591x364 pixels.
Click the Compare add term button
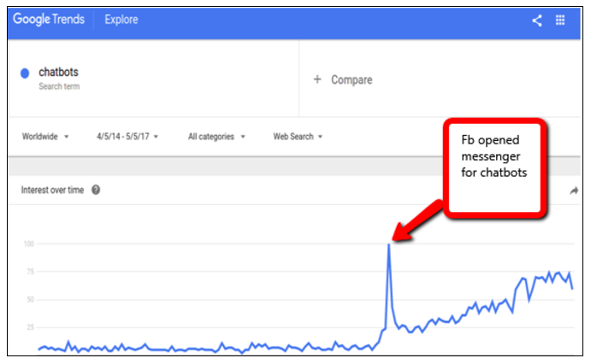(343, 79)
